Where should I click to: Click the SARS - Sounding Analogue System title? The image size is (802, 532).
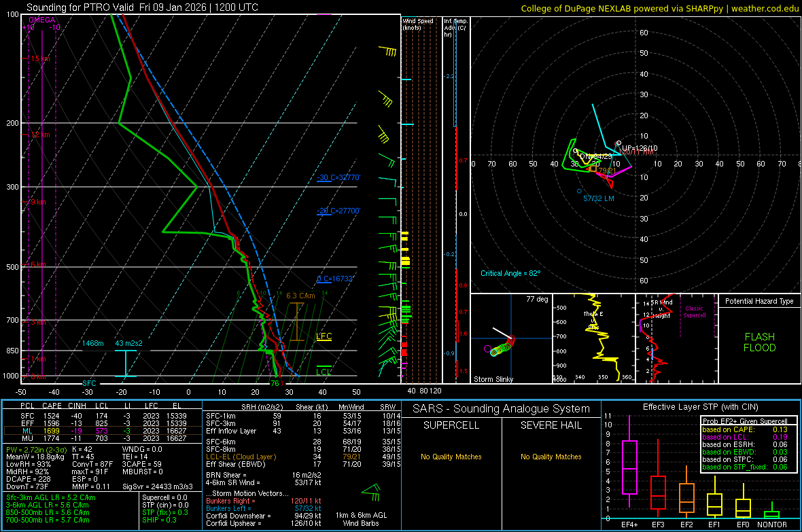pyautogui.click(x=502, y=409)
